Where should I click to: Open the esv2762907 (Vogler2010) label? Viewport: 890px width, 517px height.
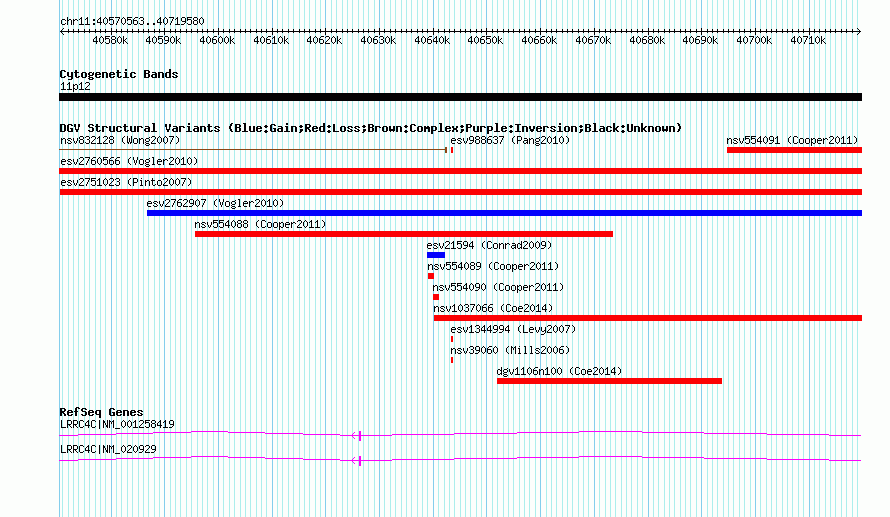[x=215, y=203]
